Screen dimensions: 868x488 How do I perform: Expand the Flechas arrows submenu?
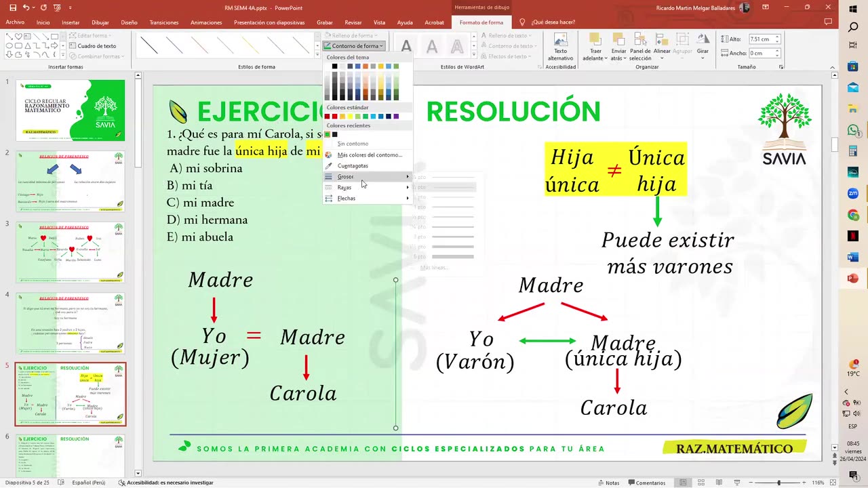368,198
